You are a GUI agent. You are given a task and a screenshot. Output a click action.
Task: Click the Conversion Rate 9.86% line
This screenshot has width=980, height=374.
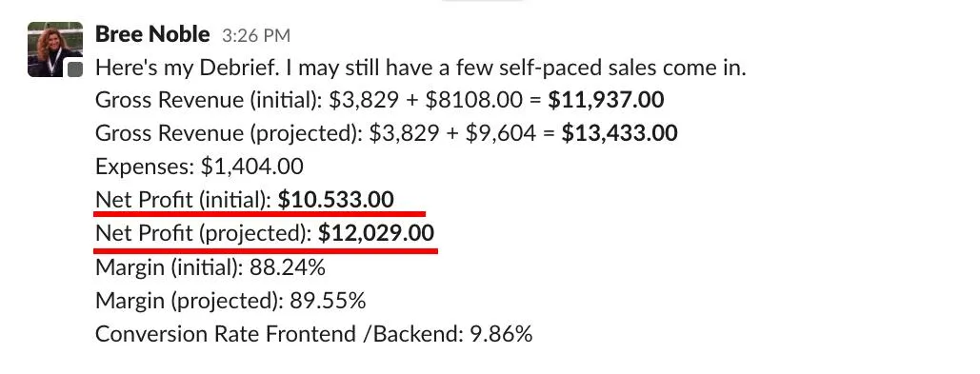tap(313, 335)
